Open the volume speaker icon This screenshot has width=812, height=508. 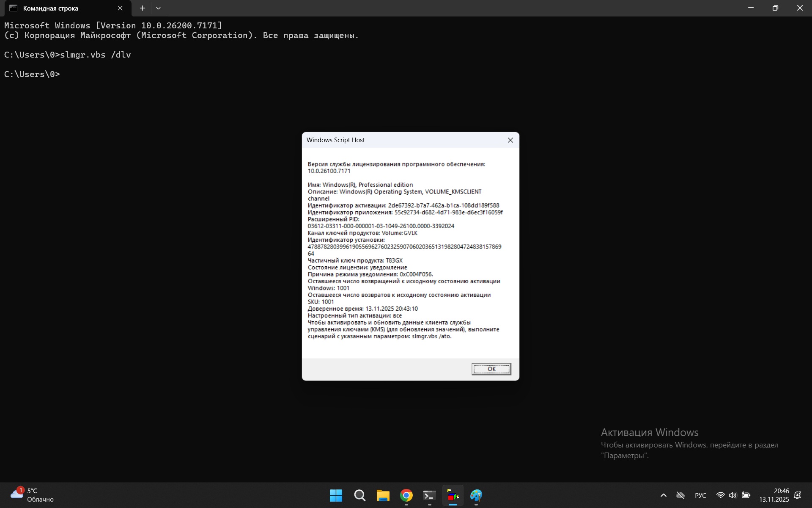pos(733,495)
